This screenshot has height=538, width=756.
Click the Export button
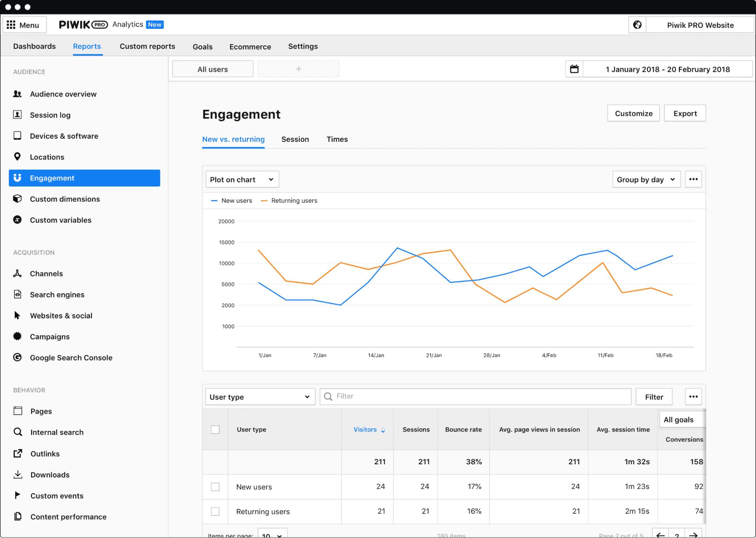tap(685, 114)
